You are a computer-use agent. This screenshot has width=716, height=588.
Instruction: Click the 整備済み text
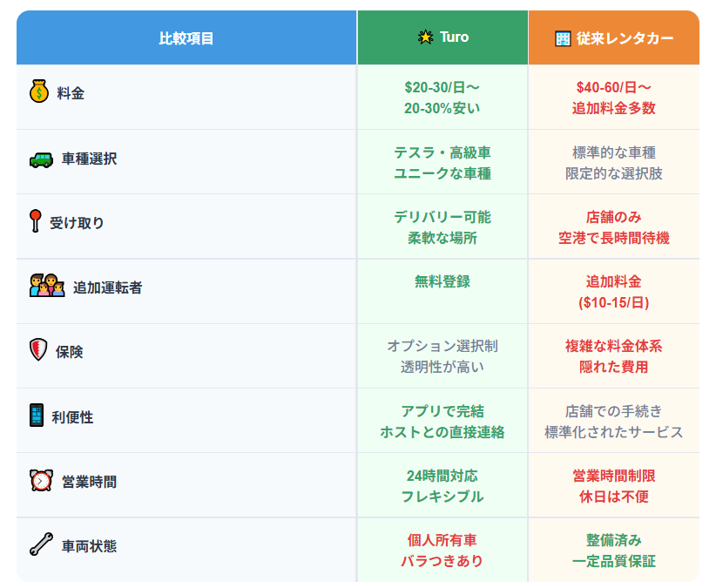pos(614,540)
